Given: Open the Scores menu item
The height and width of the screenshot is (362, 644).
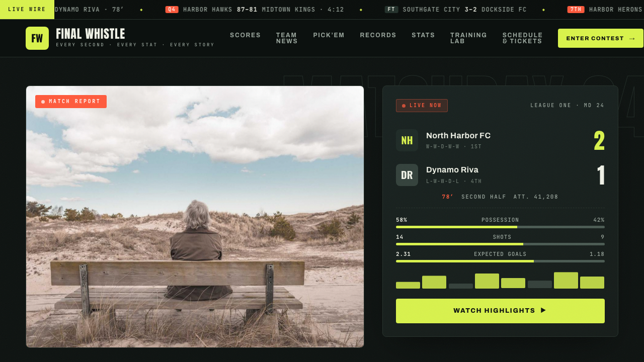Looking at the screenshot, I should [x=246, y=35].
